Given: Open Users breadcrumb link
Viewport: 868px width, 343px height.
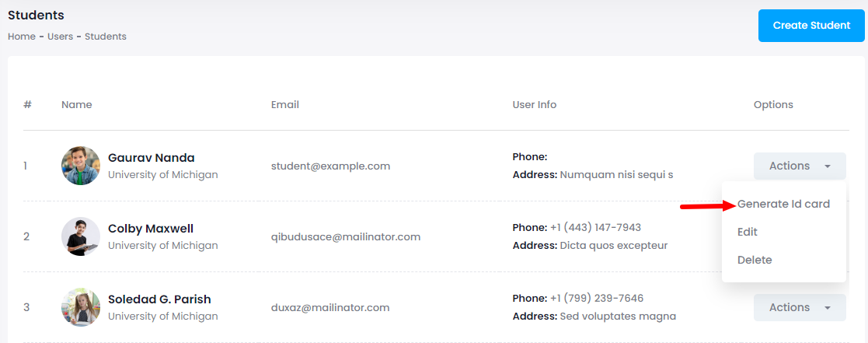Looking at the screenshot, I should (60, 37).
